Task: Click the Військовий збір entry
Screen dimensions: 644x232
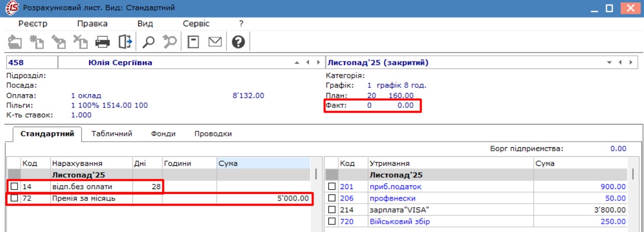Action: click(399, 222)
